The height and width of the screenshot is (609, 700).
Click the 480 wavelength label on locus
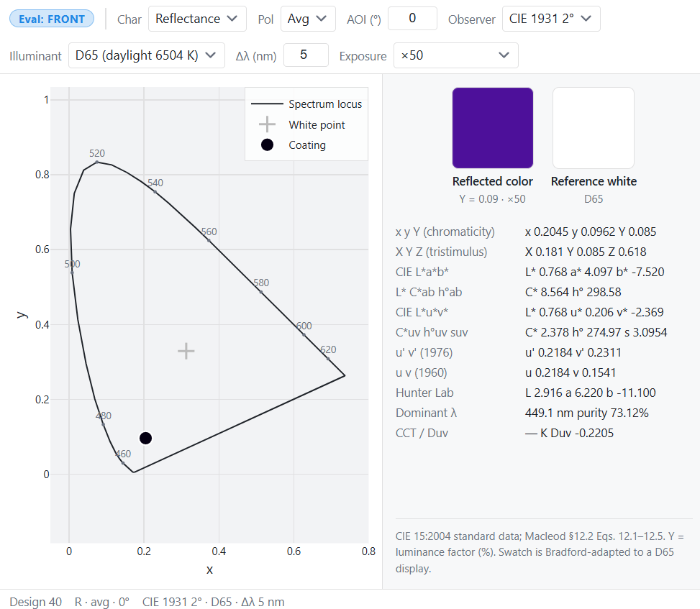[x=104, y=416]
